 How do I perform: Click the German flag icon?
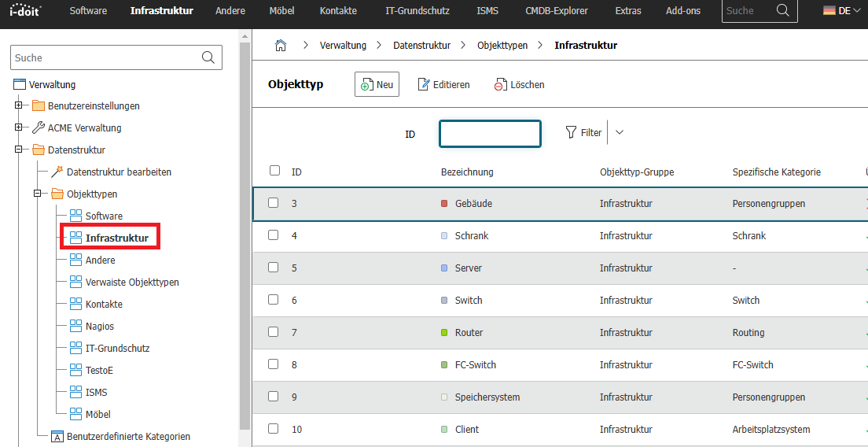829,10
